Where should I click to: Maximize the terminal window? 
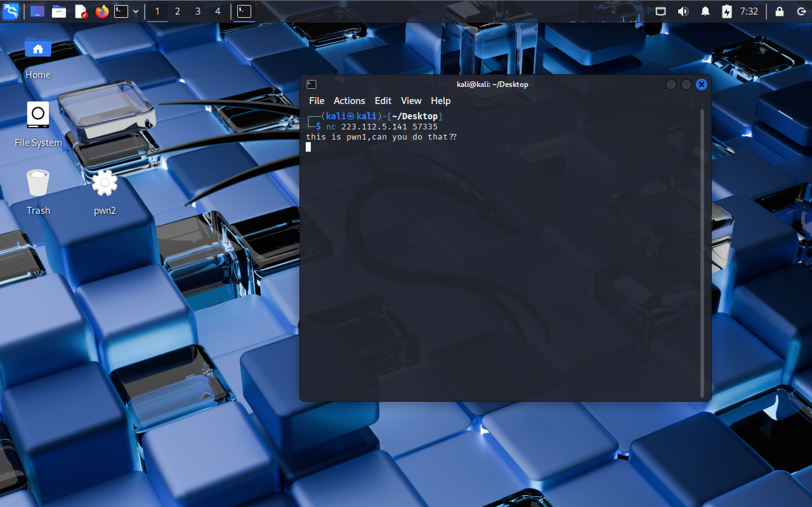point(686,84)
